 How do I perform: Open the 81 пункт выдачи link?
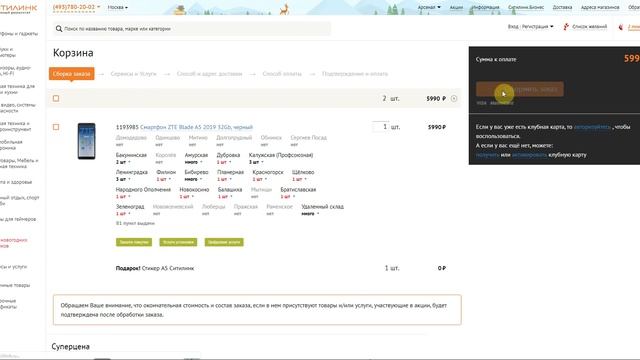pyautogui.click(x=135, y=223)
